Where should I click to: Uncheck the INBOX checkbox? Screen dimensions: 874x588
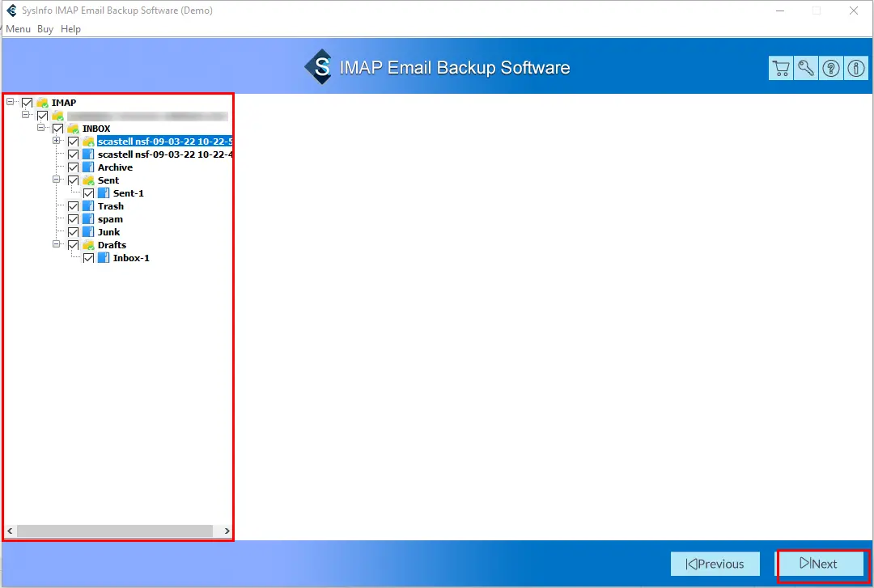(57, 129)
